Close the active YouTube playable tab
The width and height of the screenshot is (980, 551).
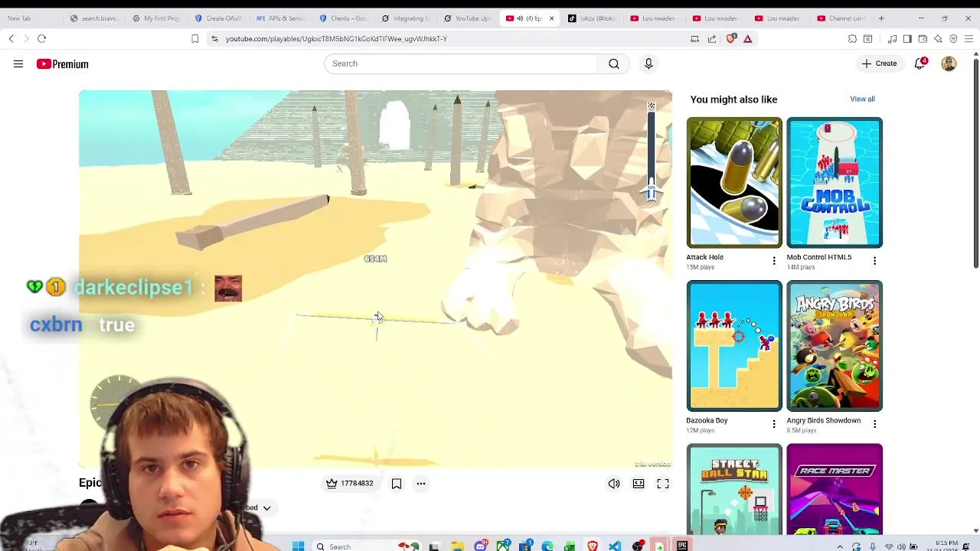[551, 18]
